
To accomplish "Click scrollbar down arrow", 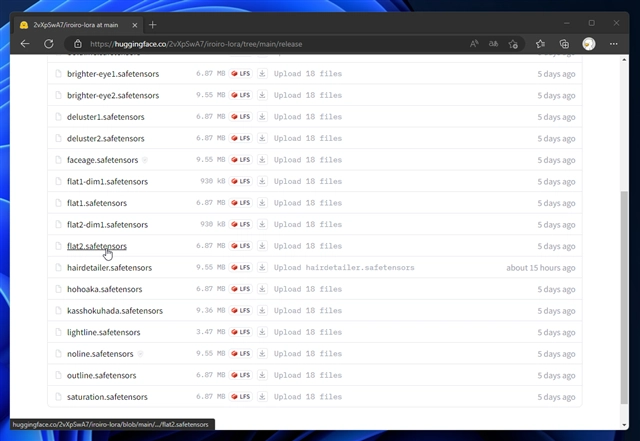I will pyautogui.click(x=624, y=425).
